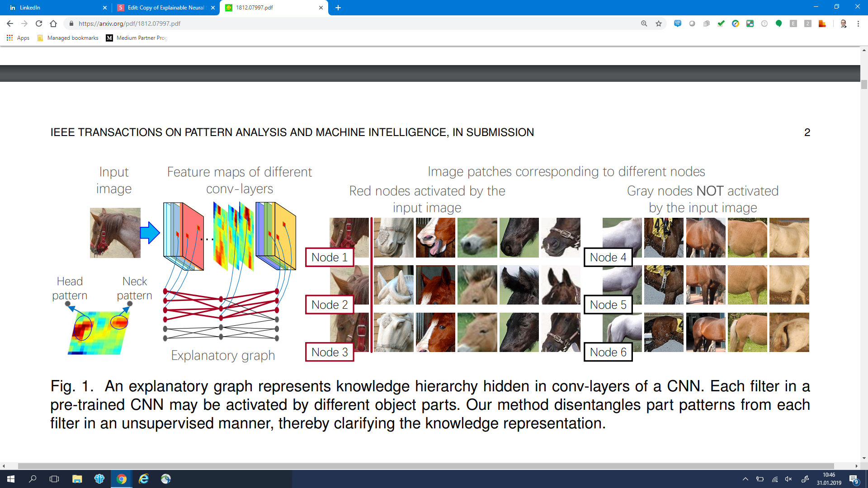Screen dimensions: 868x488
Task: Open File Explorer from the taskbar
Action: point(77,479)
